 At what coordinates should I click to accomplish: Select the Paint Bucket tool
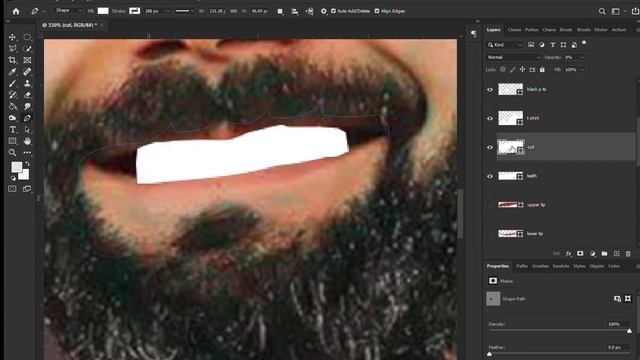(13, 107)
